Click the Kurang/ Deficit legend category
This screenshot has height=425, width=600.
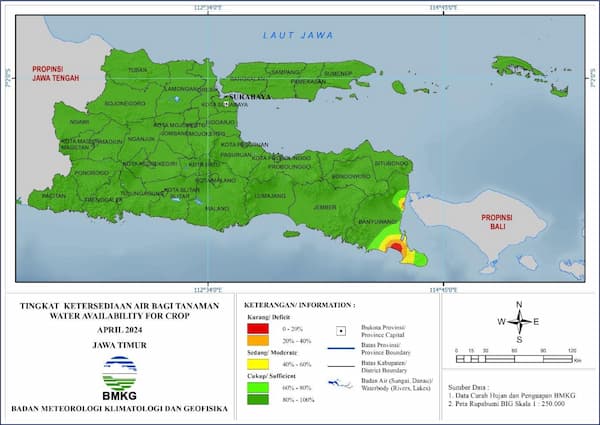pos(268,318)
